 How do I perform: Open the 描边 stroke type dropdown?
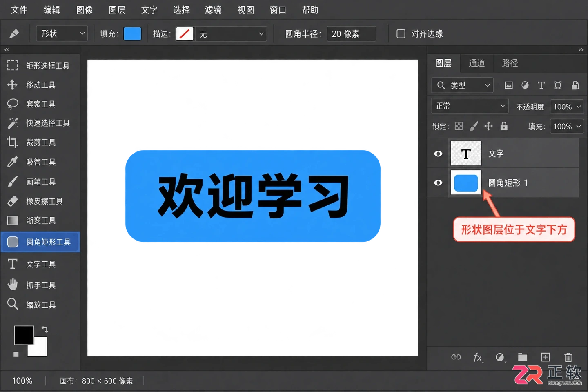[231, 33]
